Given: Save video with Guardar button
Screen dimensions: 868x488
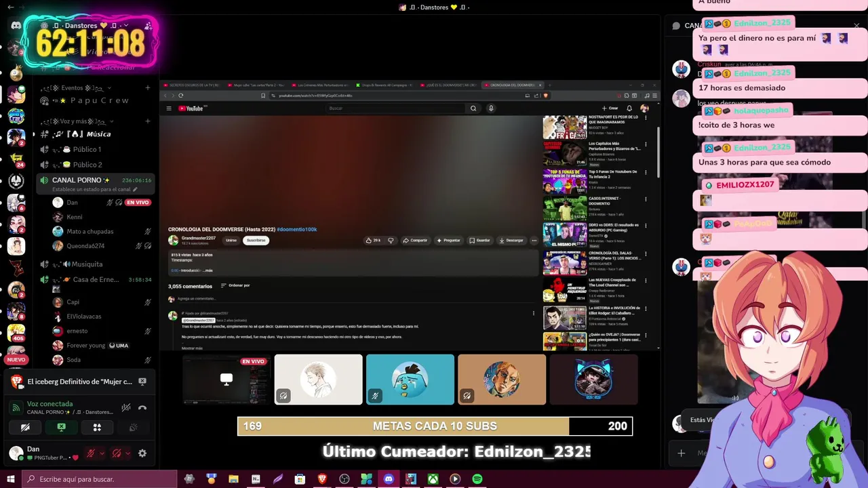Looking at the screenshot, I should coord(479,241).
